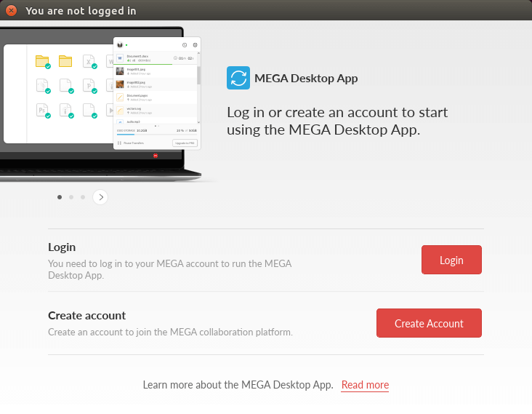The width and height of the screenshot is (532, 414).
Task: Click the clock icon in the preview panel header
Action: [185, 45]
